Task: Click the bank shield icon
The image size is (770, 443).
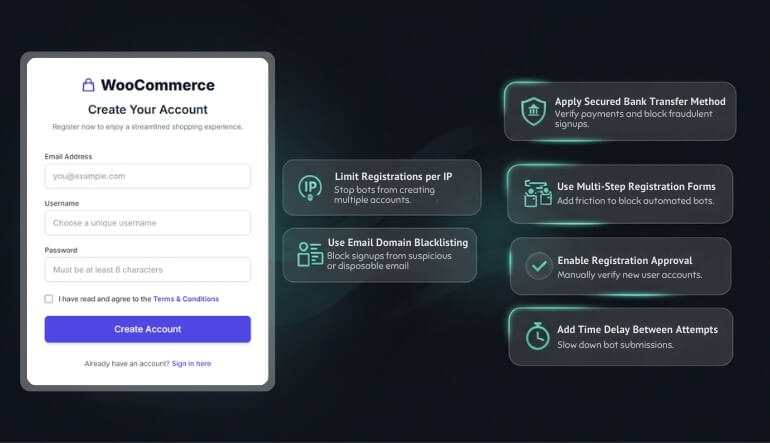Action: [x=533, y=111]
